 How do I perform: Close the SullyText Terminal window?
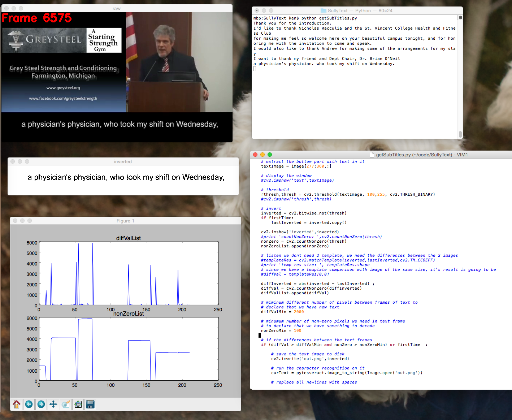coord(257,10)
